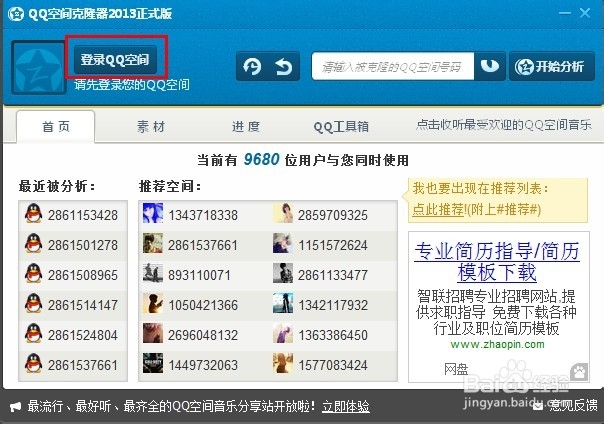604x424 pixels.
Task: Click the 立即体验 link
Action: click(346, 406)
